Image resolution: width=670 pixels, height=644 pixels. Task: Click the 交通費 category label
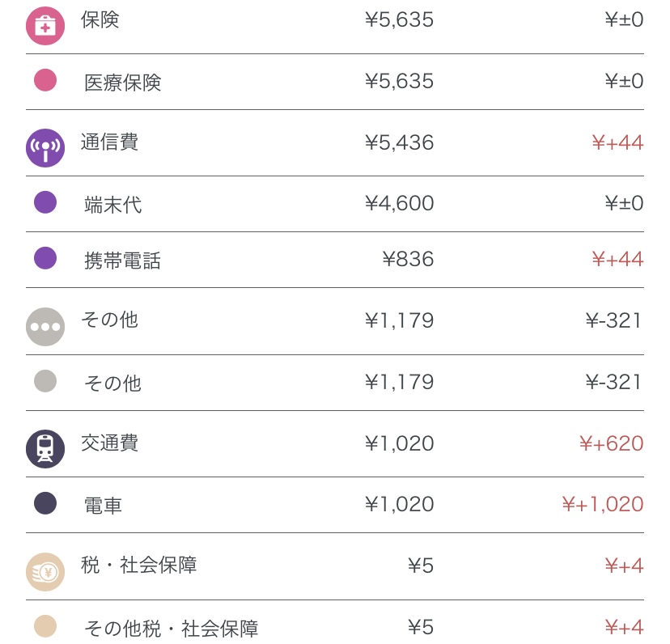[x=110, y=443]
